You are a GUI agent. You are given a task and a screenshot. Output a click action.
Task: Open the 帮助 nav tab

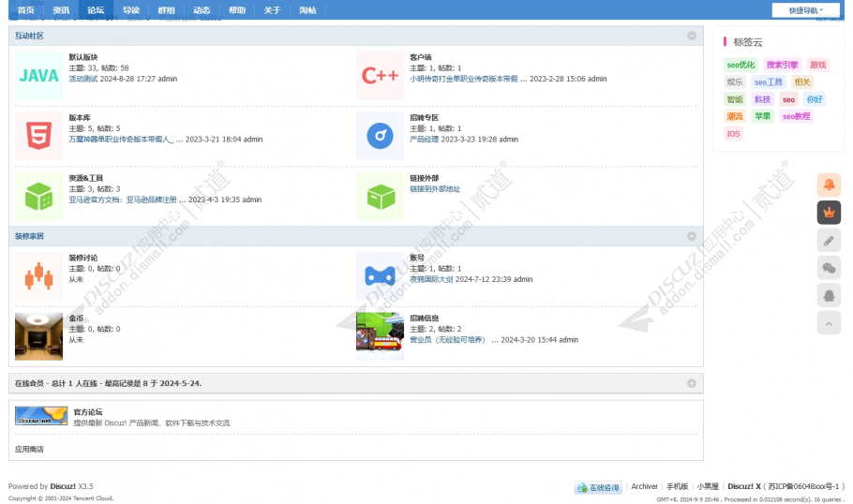point(237,9)
